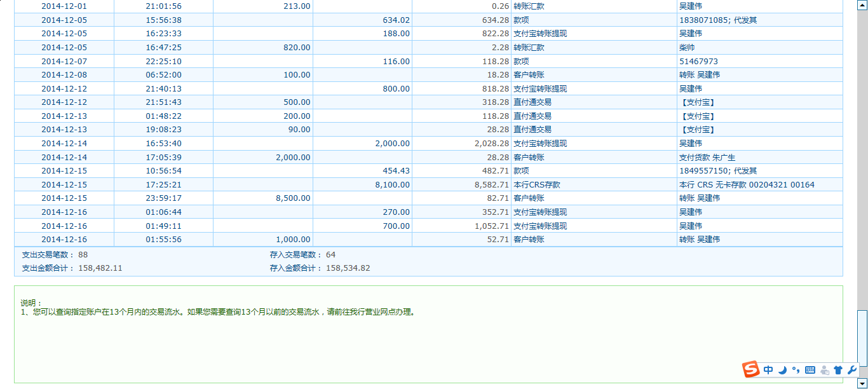Click the withdrawal amount 820.00
Viewport: 868px width, 389px height.
tap(297, 47)
